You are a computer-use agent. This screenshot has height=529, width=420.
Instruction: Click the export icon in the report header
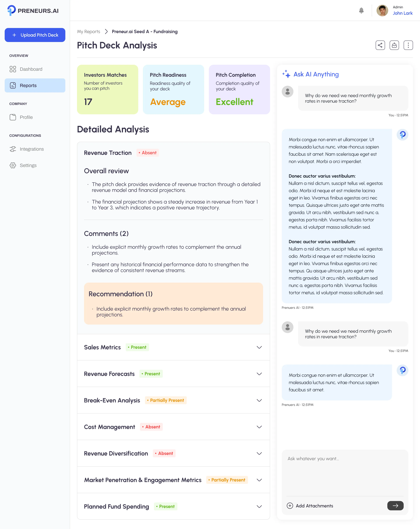[394, 45]
